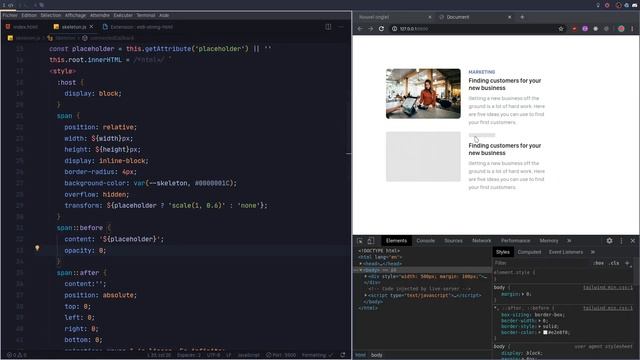
Task: Click the gray skeleton image placeholder
Action: [x=423, y=156]
